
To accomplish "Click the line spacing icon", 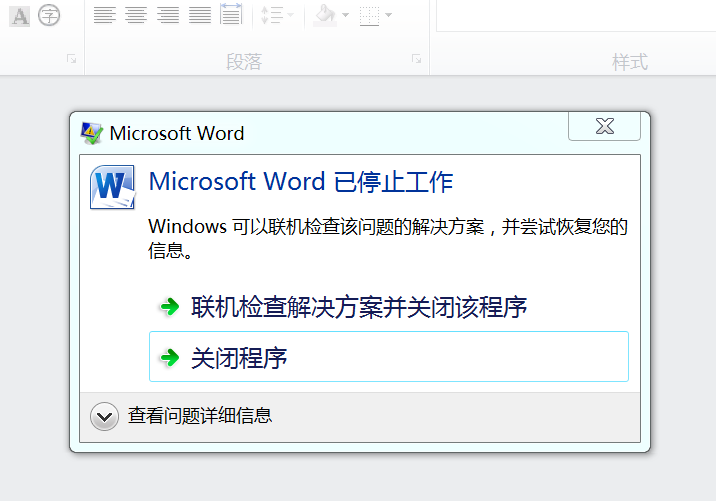I will [x=272, y=15].
